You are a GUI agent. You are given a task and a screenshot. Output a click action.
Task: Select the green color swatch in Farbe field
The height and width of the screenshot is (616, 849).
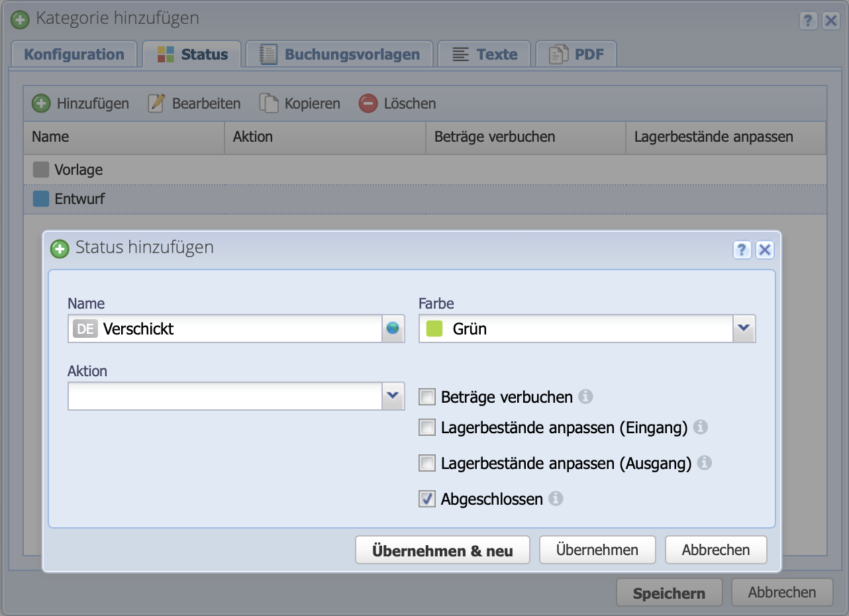point(434,328)
